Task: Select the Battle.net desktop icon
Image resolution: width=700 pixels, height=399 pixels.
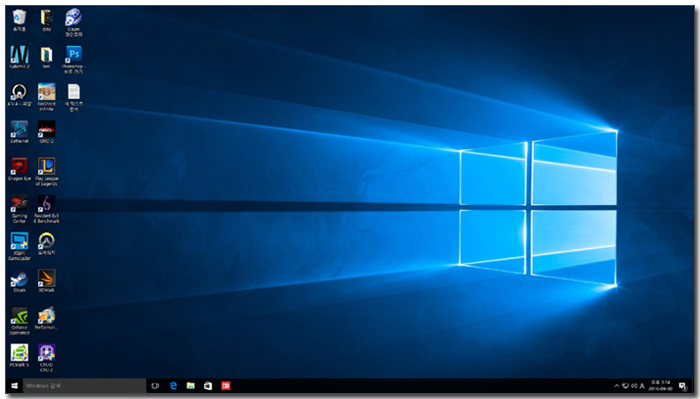Action: pos(19,132)
